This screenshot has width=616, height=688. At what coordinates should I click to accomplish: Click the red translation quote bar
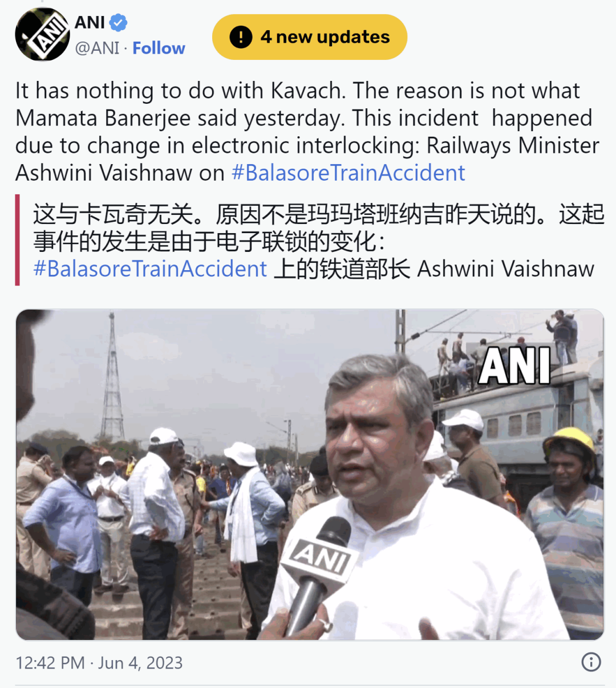(18, 240)
